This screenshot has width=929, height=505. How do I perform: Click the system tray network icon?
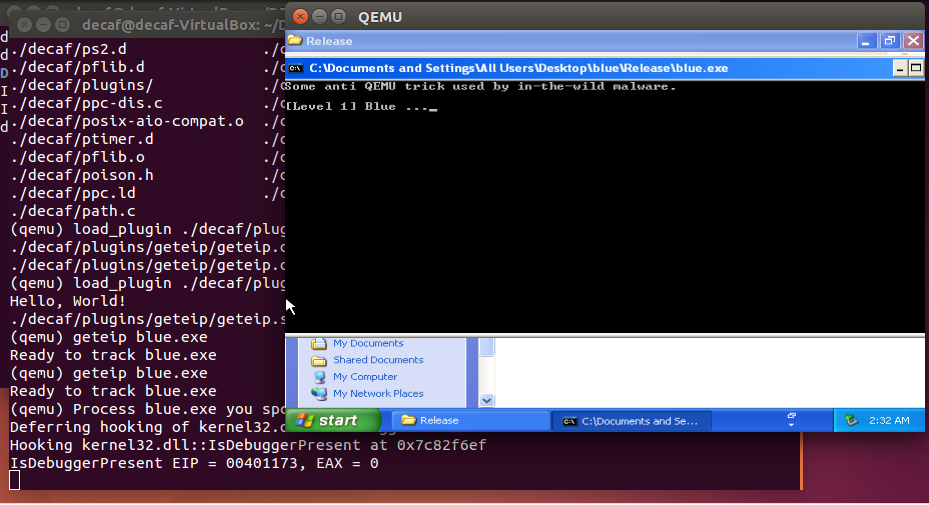(851, 420)
